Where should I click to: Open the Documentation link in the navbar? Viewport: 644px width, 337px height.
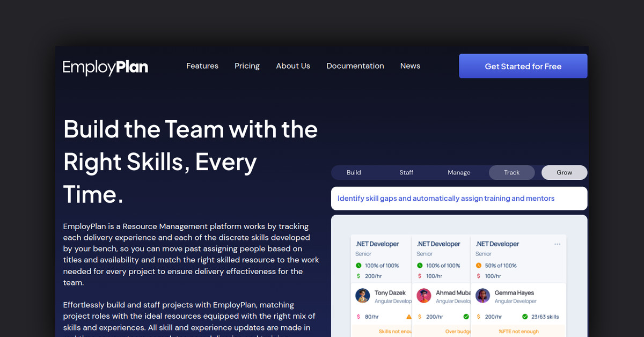pyautogui.click(x=355, y=66)
